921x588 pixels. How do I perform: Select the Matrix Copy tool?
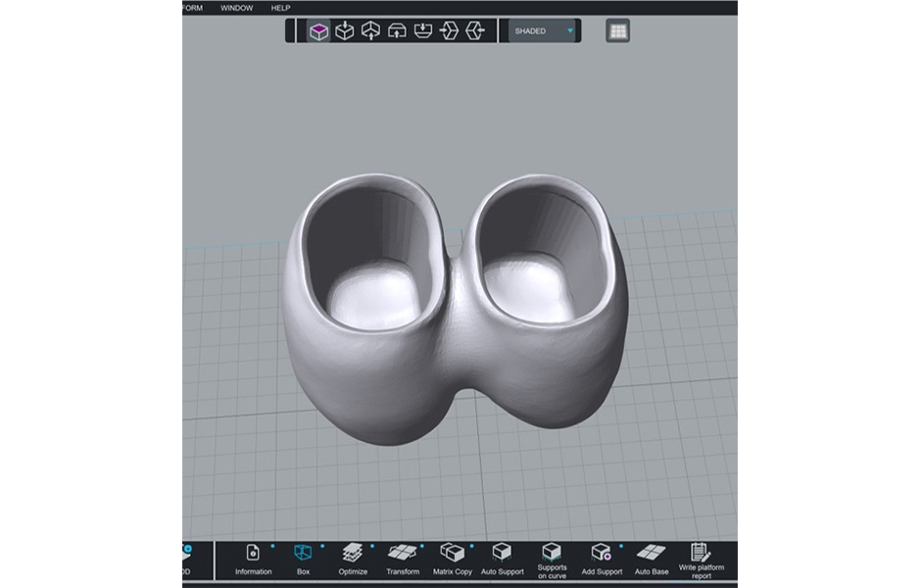pos(452,559)
